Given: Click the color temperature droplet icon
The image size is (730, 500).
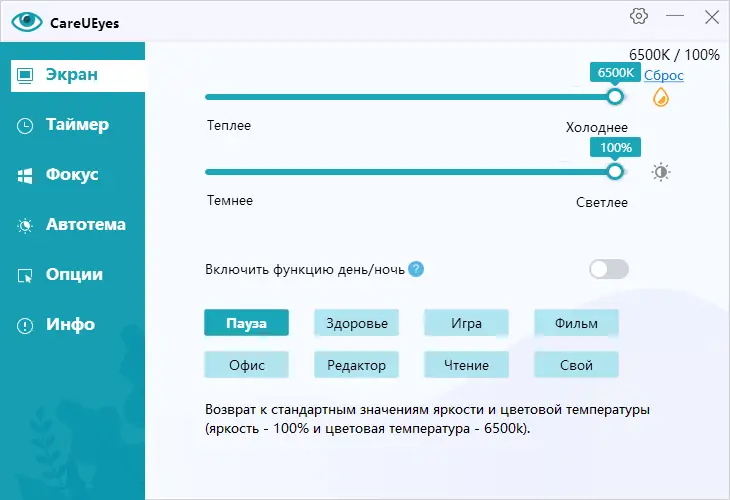Looking at the screenshot, I should pyautogui.click(x=661, y=97).
